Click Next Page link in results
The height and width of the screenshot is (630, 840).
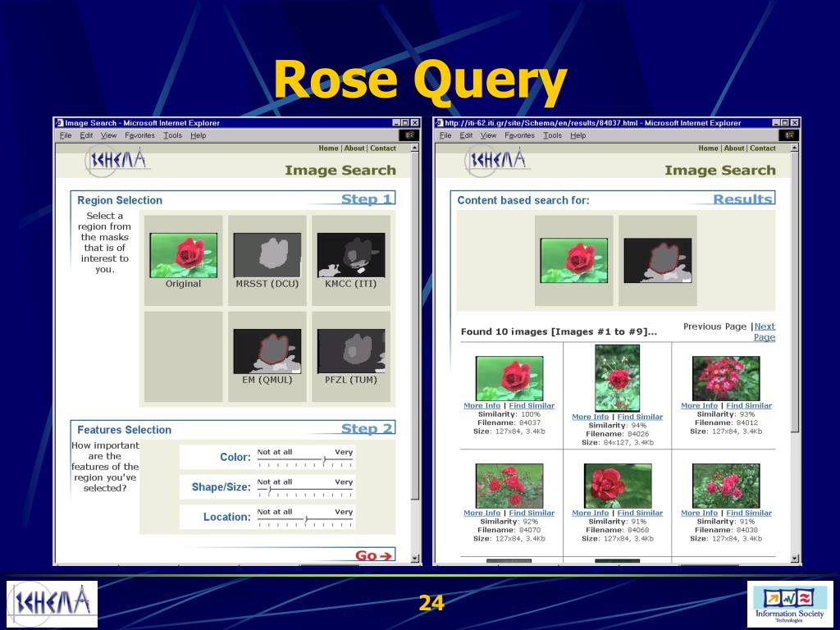[x=765, y=331]
